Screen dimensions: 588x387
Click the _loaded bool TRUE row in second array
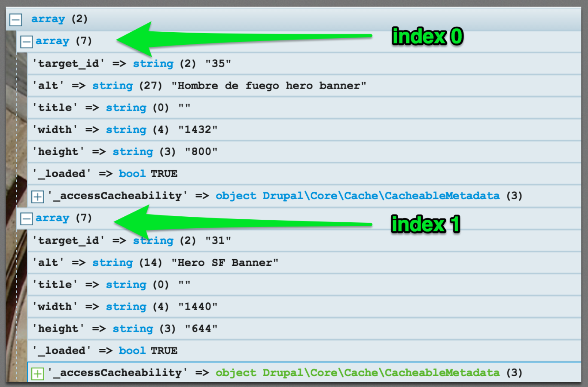304,351
